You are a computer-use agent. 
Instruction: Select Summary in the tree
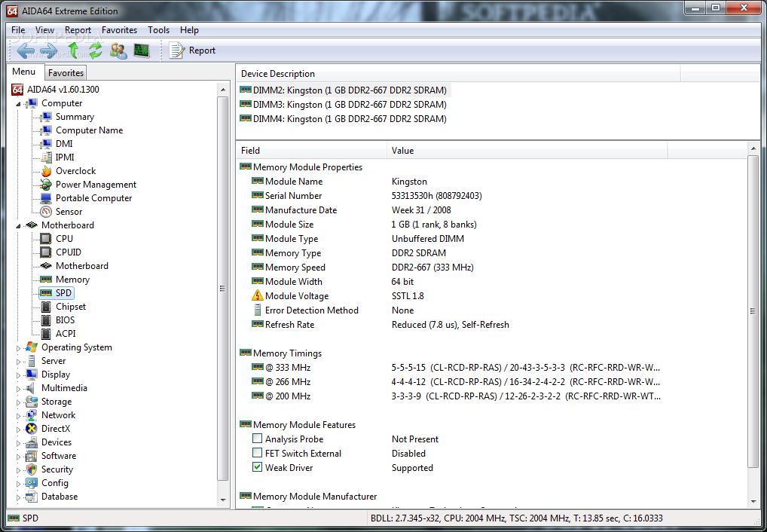pyautogui.click(x=75, y=117)
